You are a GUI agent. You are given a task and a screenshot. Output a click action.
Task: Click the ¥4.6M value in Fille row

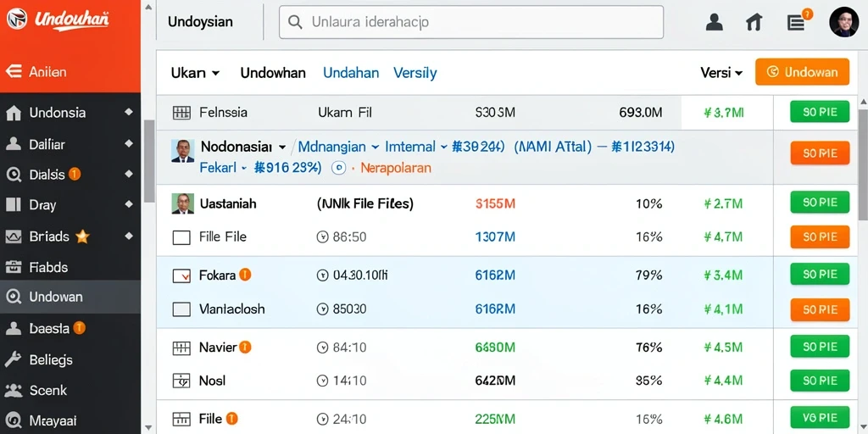[x=723, y=419]
